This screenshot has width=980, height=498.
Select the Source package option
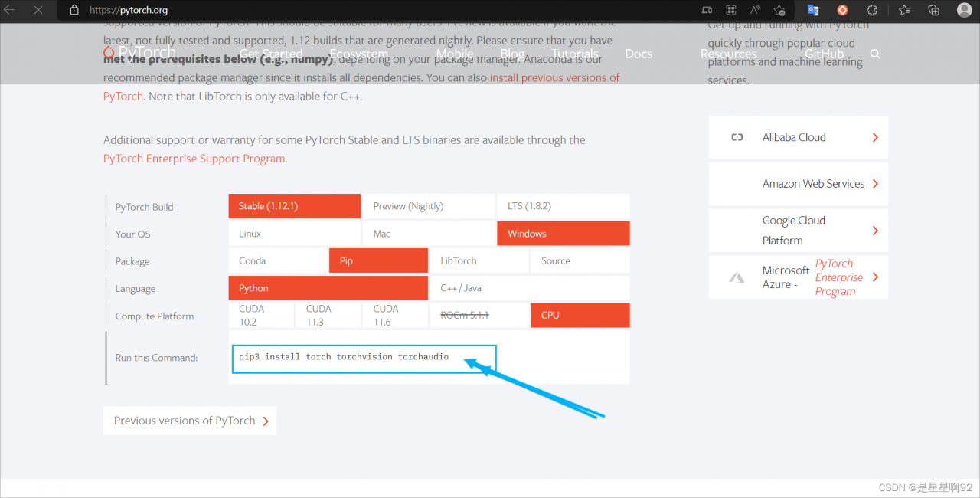tap(580, 261)
